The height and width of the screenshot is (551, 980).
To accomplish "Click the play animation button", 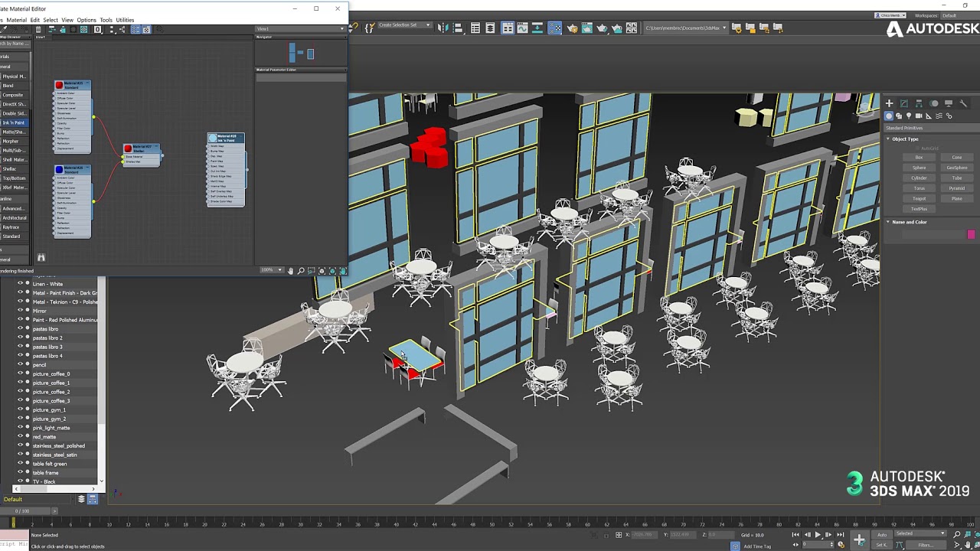I will coord(818,535).
